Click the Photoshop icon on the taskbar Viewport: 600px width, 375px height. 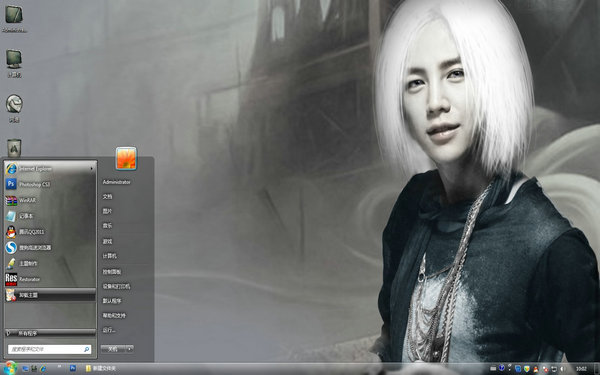pos(73,368)
